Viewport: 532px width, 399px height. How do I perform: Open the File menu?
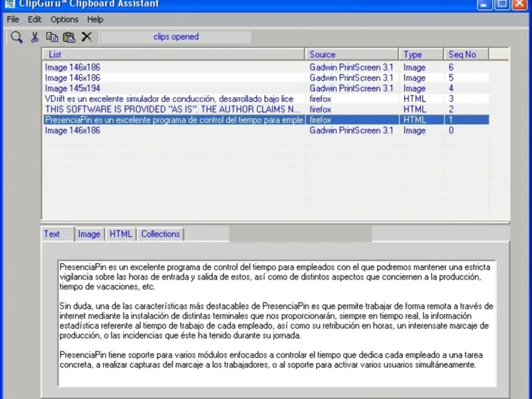click(13, 19)
